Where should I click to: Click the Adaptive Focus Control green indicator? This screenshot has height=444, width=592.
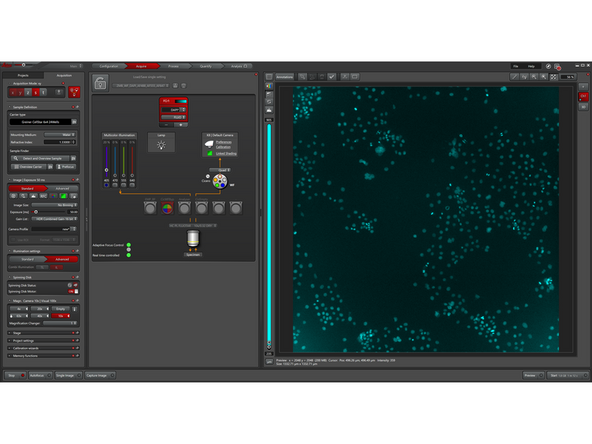pos(129,245)
